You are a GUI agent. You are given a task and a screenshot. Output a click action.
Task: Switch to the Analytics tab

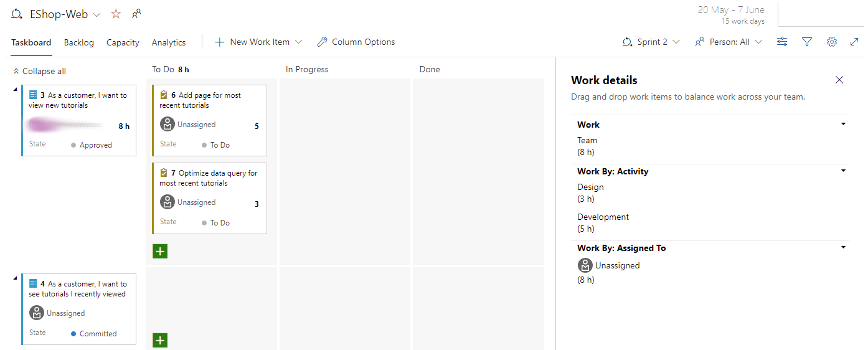(169, 42)
